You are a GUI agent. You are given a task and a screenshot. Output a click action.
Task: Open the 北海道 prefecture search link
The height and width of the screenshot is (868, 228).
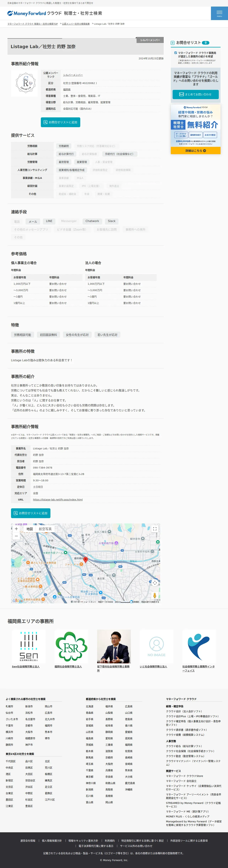[89, 706]
